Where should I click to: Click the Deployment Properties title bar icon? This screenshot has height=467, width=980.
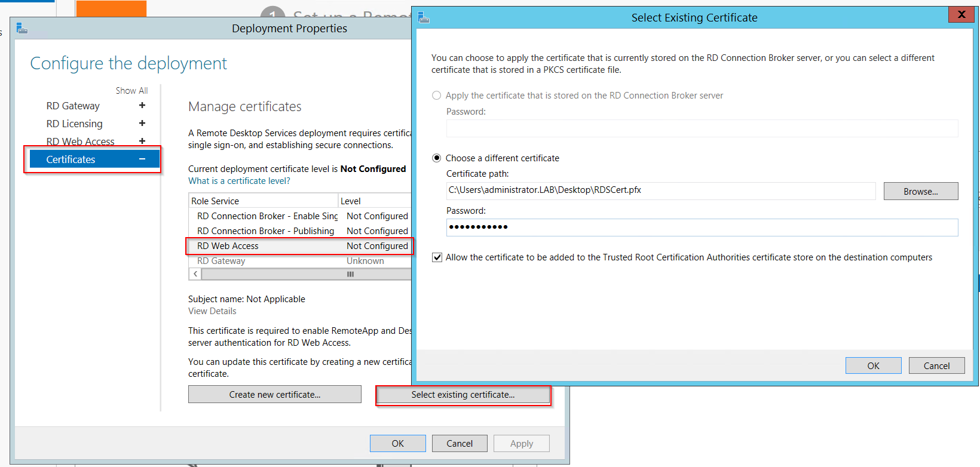tap(22, 28)
